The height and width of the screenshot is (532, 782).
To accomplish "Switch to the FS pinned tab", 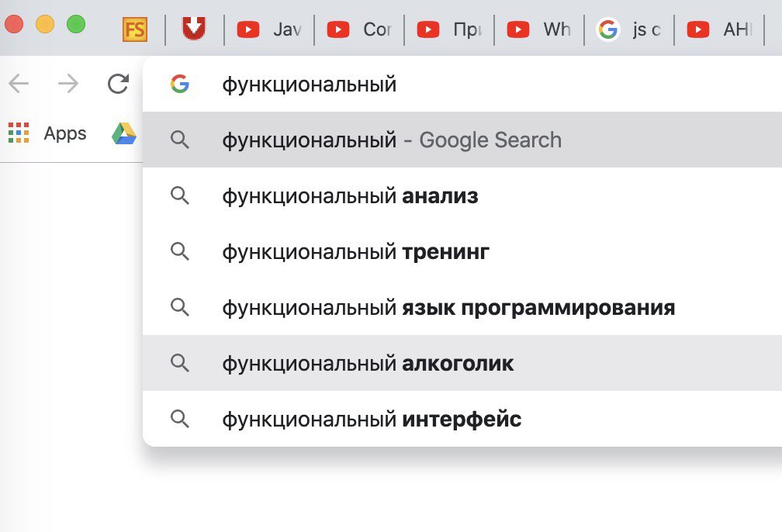I will point(135,29).
